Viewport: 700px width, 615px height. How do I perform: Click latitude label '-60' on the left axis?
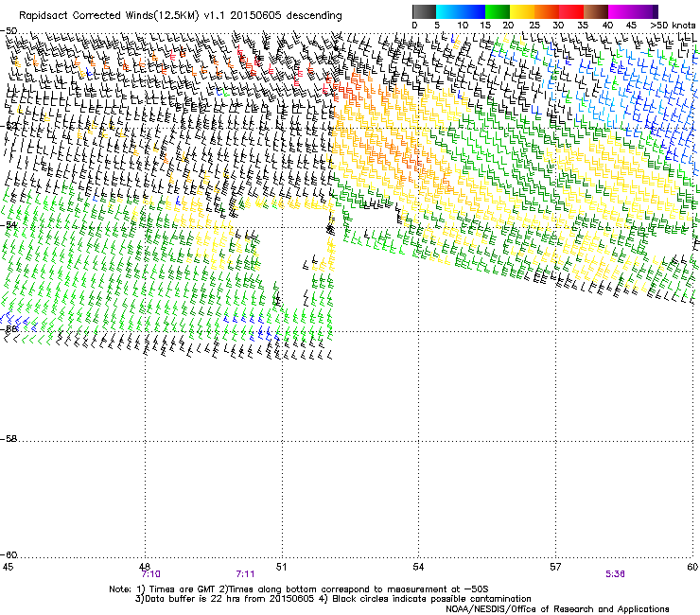coord(9,554)
